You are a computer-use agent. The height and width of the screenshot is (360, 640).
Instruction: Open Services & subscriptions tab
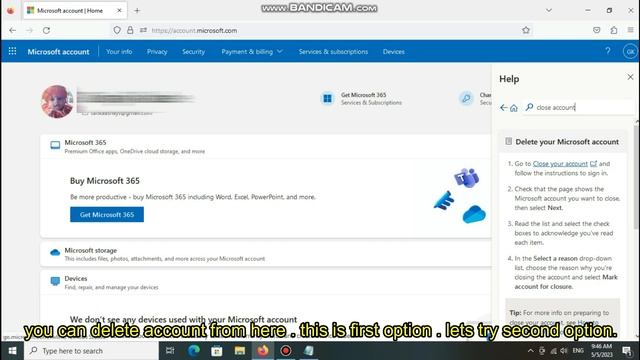click(333, 51)
